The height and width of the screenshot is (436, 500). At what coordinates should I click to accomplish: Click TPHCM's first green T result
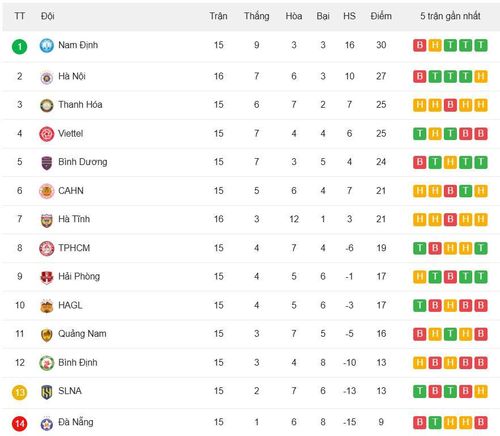(x=420, y=248)
